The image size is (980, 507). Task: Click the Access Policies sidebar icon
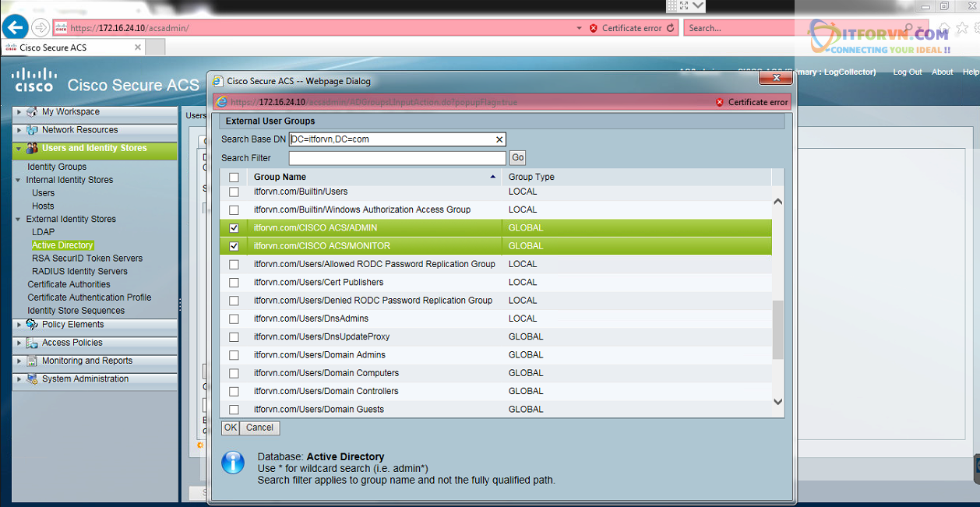coord(32,343)
